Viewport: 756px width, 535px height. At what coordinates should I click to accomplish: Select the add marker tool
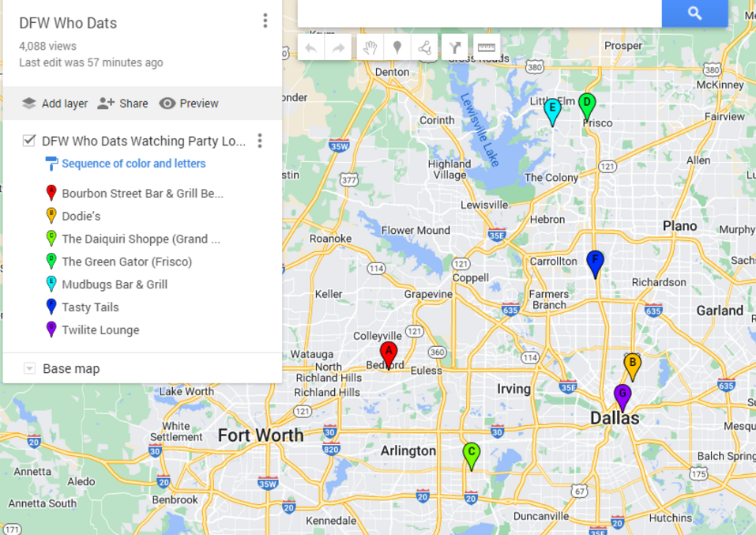pos(397,47)
